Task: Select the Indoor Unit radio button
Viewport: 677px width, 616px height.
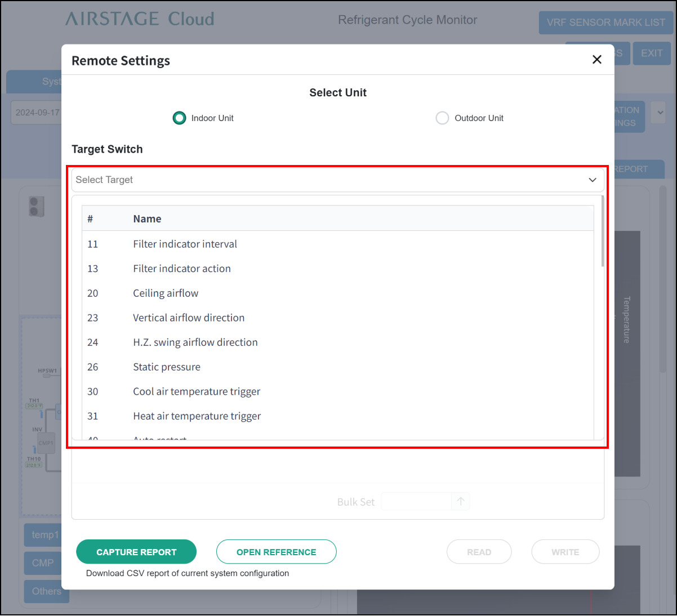Action: [179, 118]
